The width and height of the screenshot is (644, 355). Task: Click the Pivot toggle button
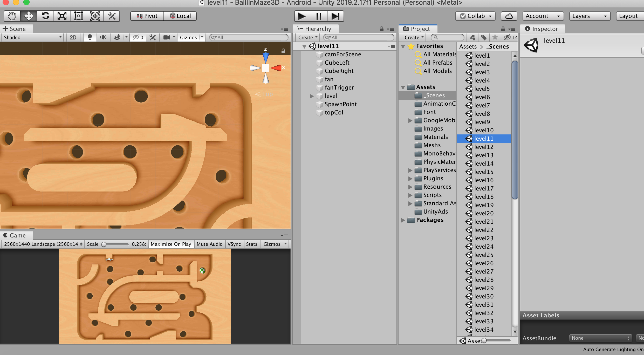click(x=147, y=16)
